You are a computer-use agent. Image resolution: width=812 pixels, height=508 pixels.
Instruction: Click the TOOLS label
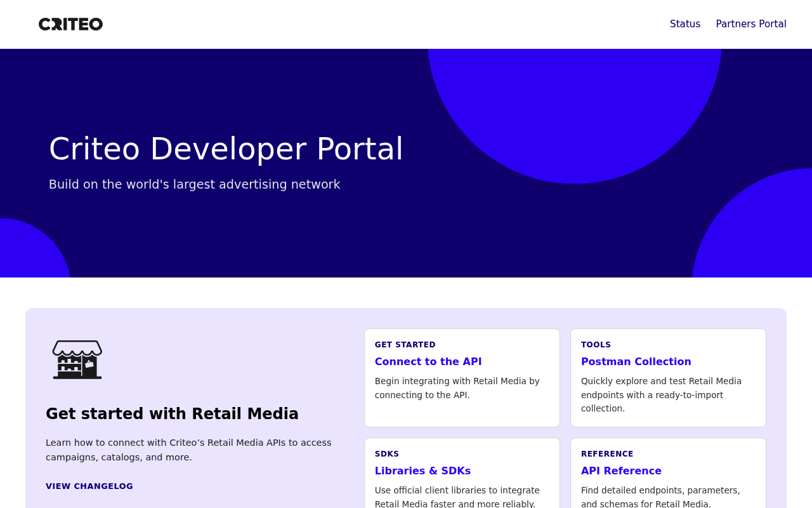(596, 345)
